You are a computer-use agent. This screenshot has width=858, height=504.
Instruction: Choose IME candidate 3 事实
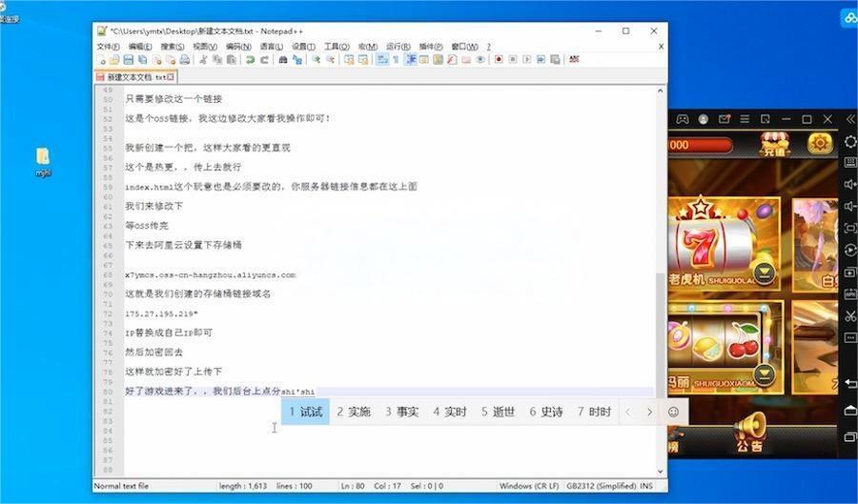click(401, 412)
